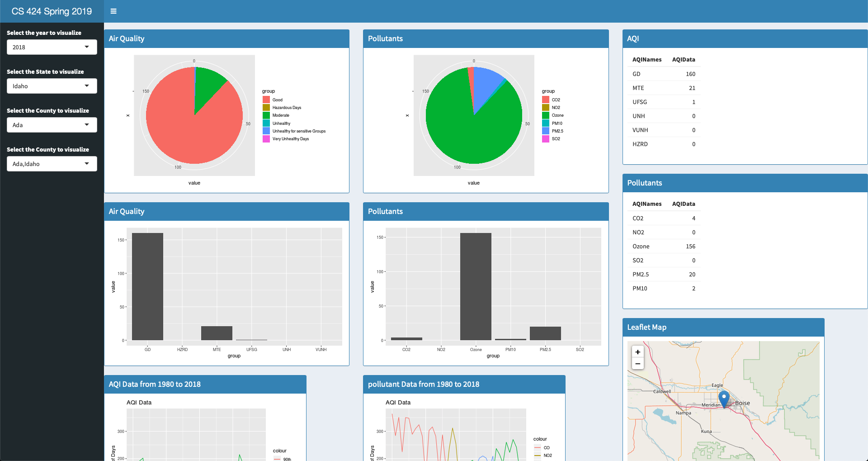
Task: Select the PM2.5 row in Pollutants table
Action: [664, 274]
